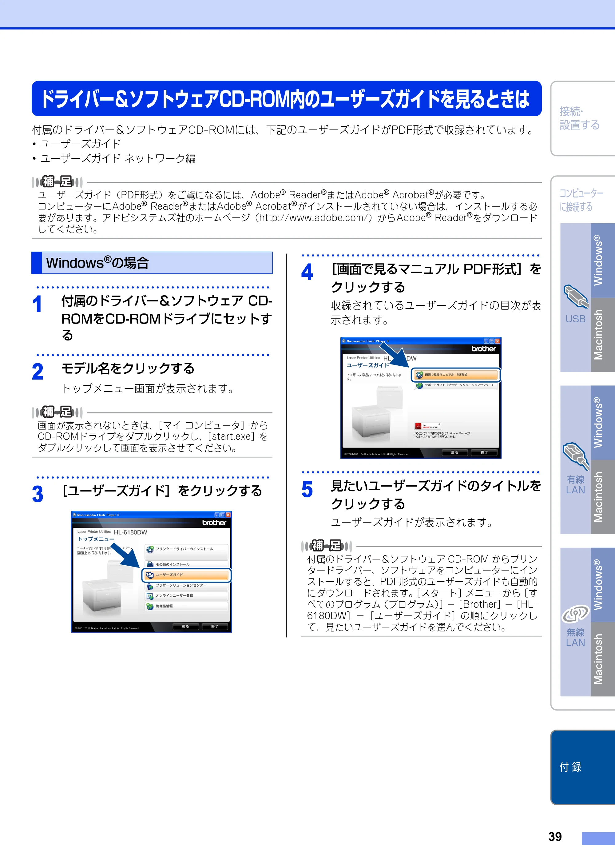Screen dimensions: 615x868
Task: Click the brother logo in トップメニュー window
Action: point(214,523)
